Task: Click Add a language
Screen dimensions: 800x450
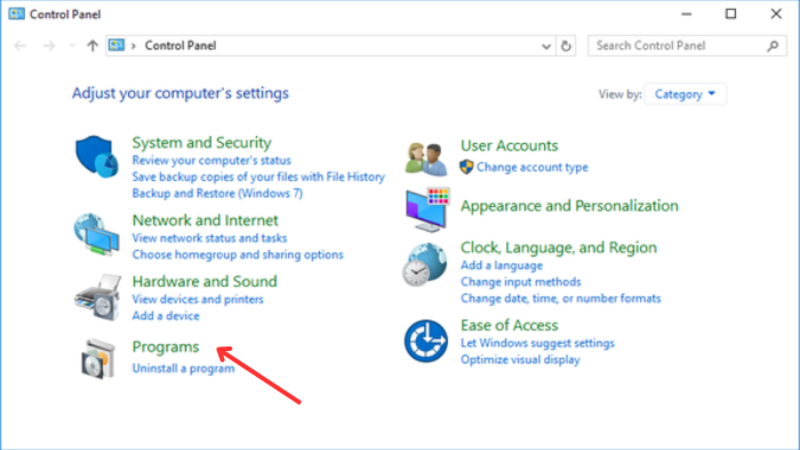Action: click(x=502, y=265)
